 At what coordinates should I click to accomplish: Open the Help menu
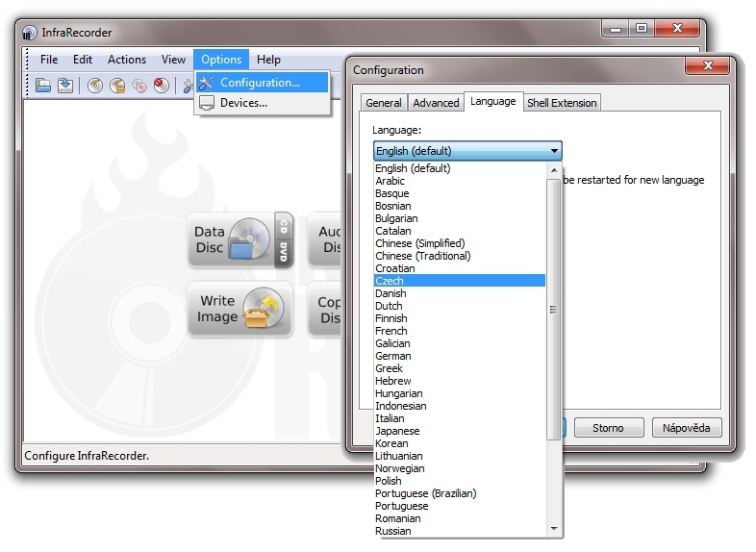point(268,60)
